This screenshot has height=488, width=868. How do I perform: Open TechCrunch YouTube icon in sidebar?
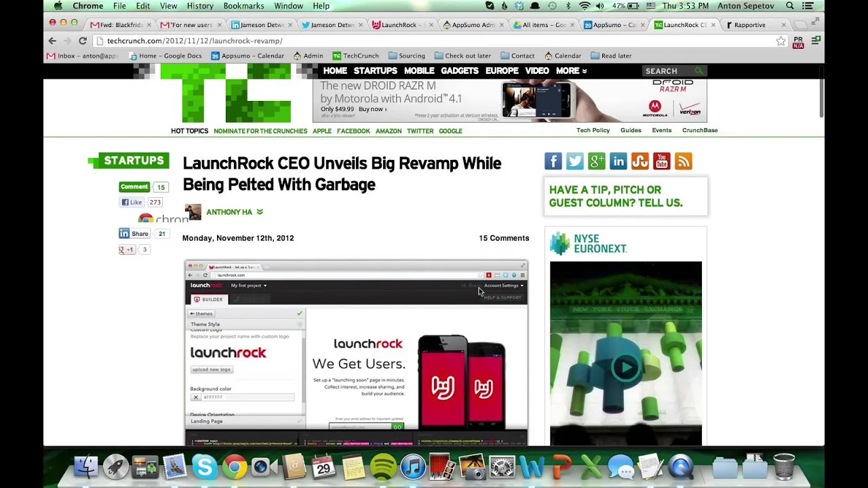pyautogui.click(x=662, y=161)
